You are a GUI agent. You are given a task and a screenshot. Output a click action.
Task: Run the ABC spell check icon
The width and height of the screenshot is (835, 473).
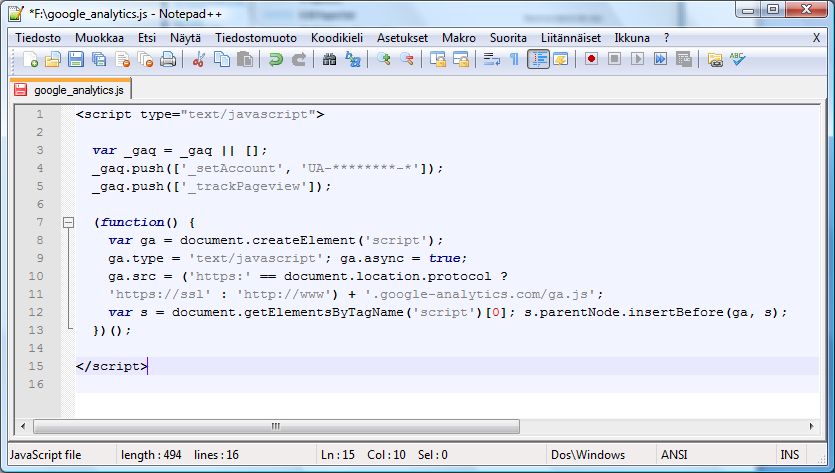point(738,59)
